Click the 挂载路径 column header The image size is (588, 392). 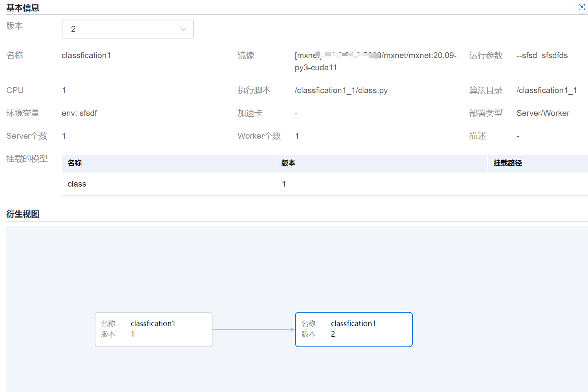[507, 163]
